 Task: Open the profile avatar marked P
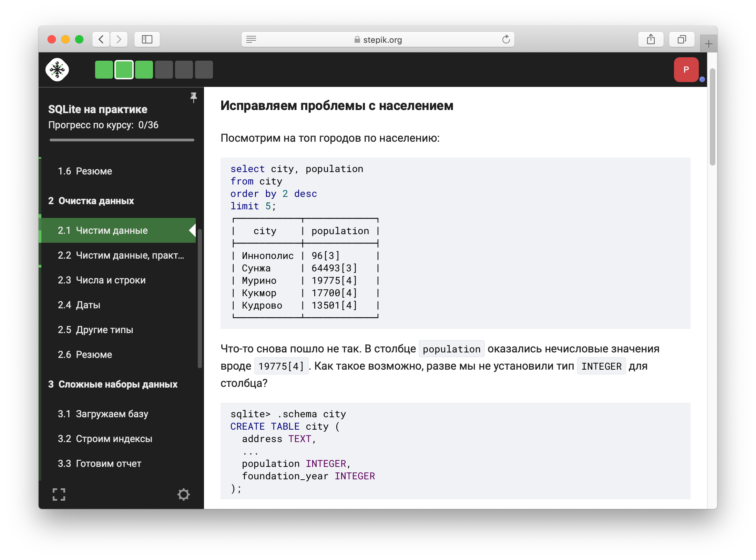[686, 70]
